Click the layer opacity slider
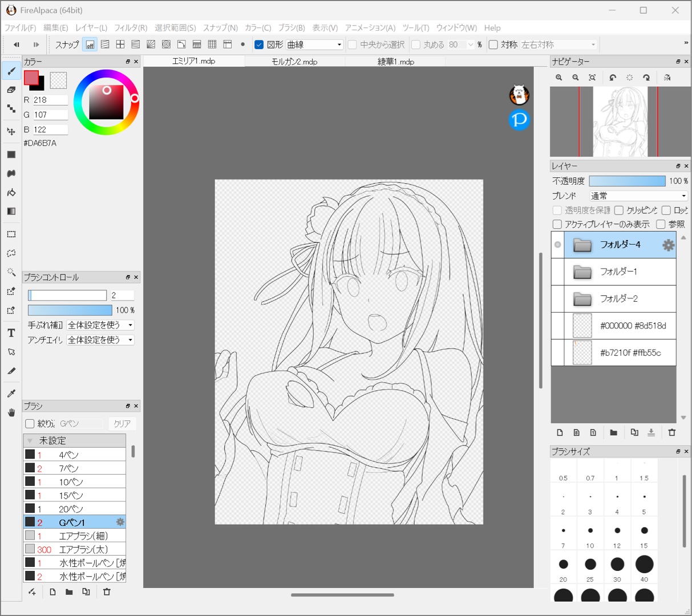The width and height of the screenshot is (692, 616). 627,181
